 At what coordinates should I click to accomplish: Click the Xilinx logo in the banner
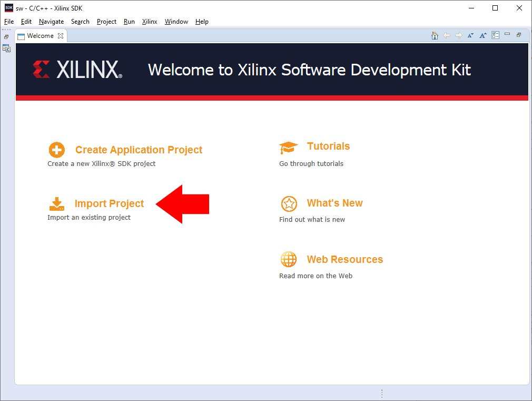(x=77, y=70)
